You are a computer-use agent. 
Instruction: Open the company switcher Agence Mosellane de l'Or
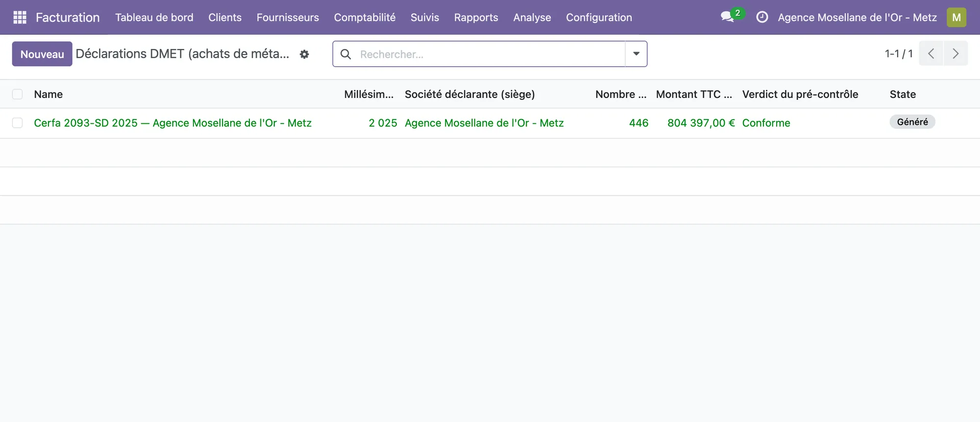857,18
